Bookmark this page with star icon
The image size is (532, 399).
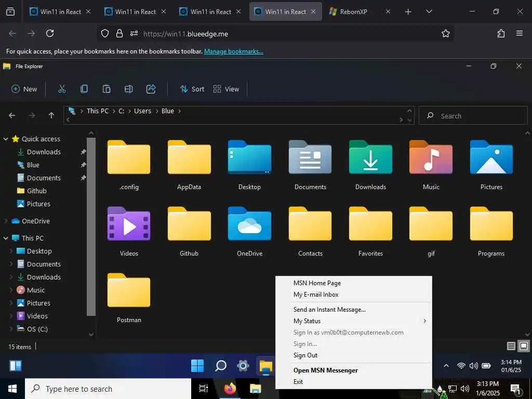(x=445, y=33)
